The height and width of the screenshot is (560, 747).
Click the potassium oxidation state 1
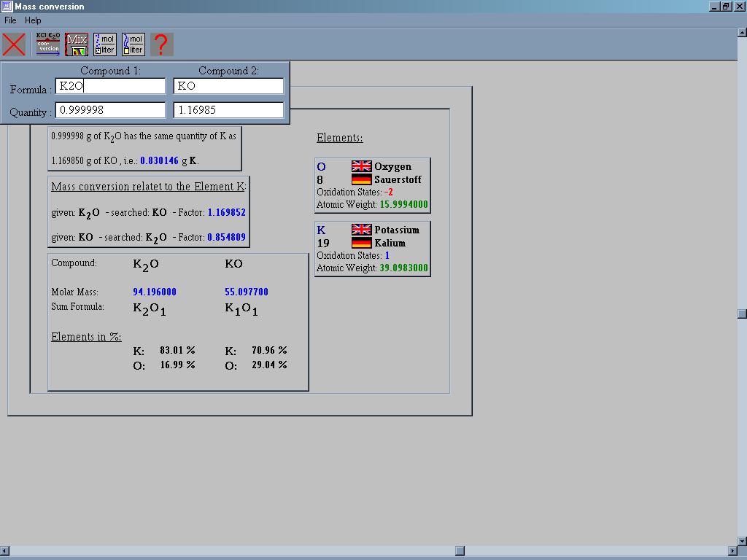pyautogui.click(x=387, y=256)
